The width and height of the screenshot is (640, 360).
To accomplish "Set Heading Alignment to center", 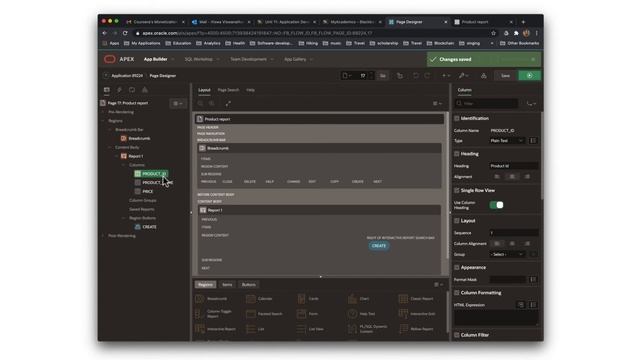I will click(512, 177).
